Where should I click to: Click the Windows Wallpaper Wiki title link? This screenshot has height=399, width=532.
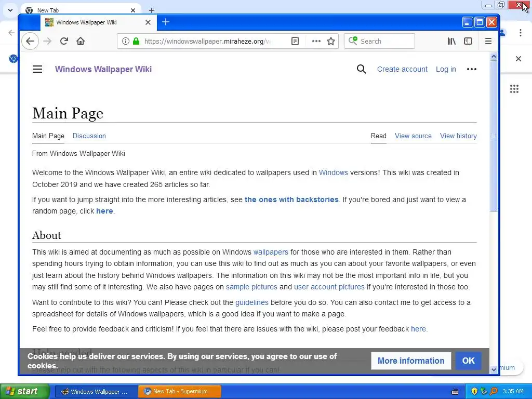coord(103,69)
